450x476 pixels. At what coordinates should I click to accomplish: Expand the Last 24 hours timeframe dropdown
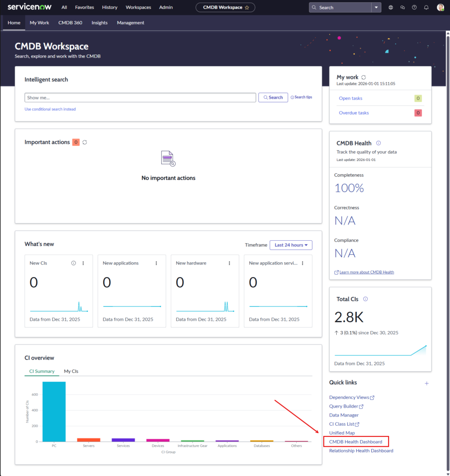pyautogui.click(x=291, y=245)
